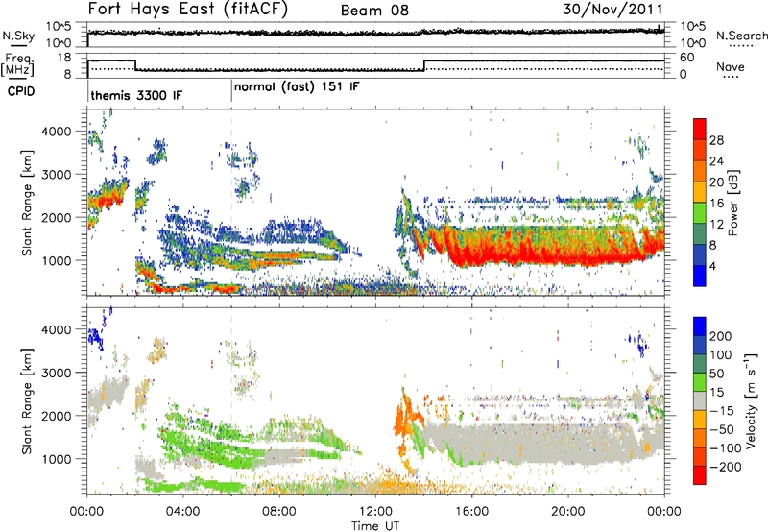Click the power colorbar value '16'

pos(716,204)
